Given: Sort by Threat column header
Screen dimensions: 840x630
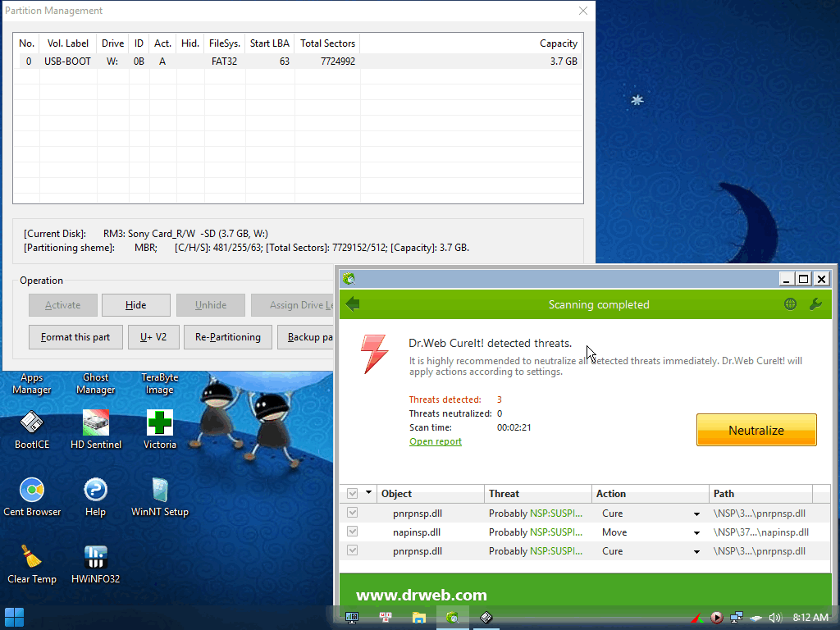Looking at the screenshot, I should point(538,493).
